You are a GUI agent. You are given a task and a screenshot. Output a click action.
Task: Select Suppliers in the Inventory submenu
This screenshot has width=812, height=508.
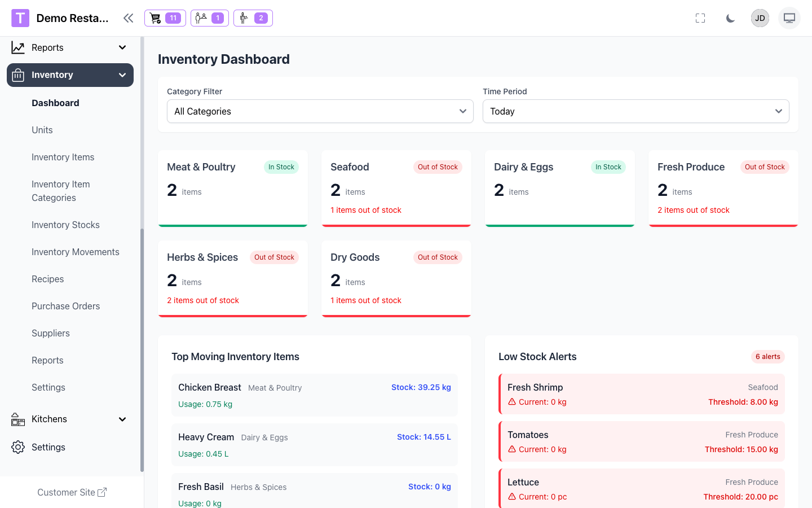[51, 333]
